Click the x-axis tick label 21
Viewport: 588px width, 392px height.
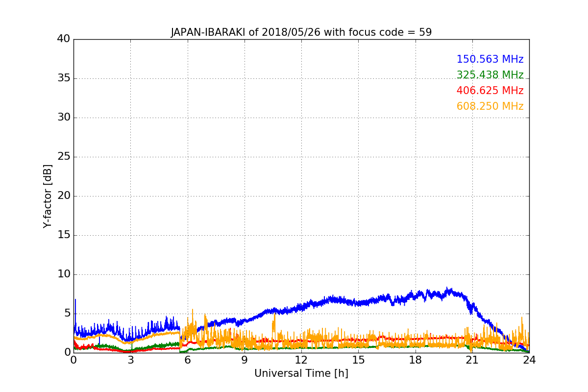472,360
